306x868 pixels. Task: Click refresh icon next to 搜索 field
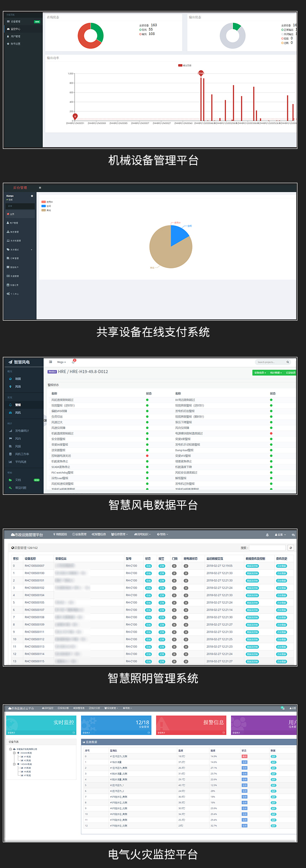tap(290, 548)
